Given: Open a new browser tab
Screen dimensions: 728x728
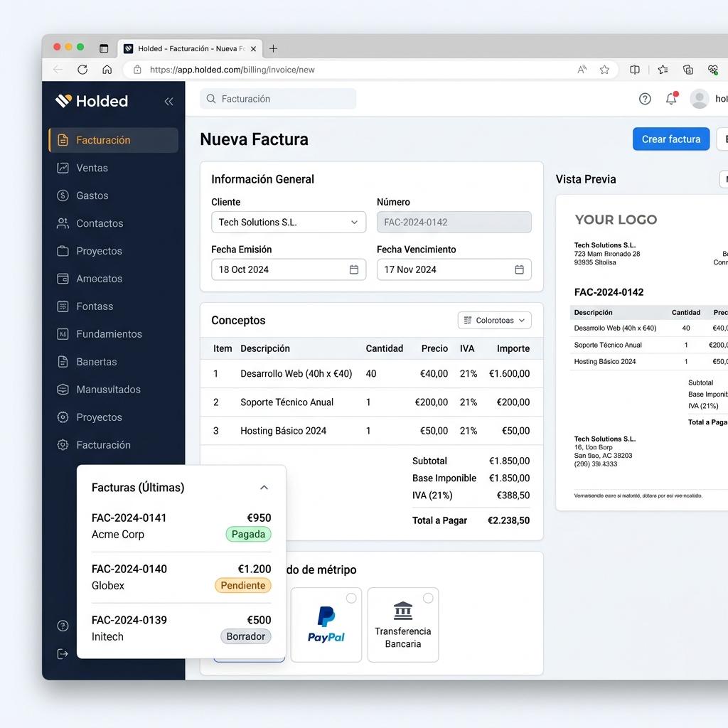Looking at the screenshot, I should (273, 48).
